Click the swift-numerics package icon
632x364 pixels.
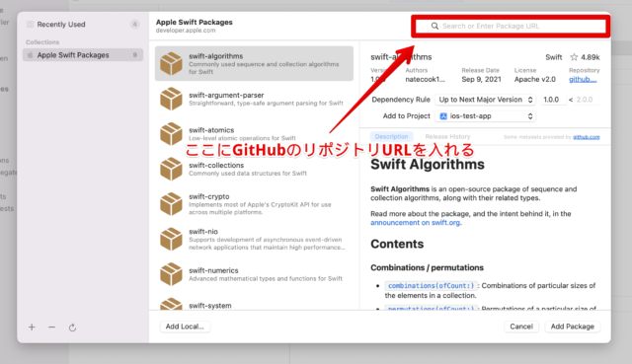pos(171,274)
